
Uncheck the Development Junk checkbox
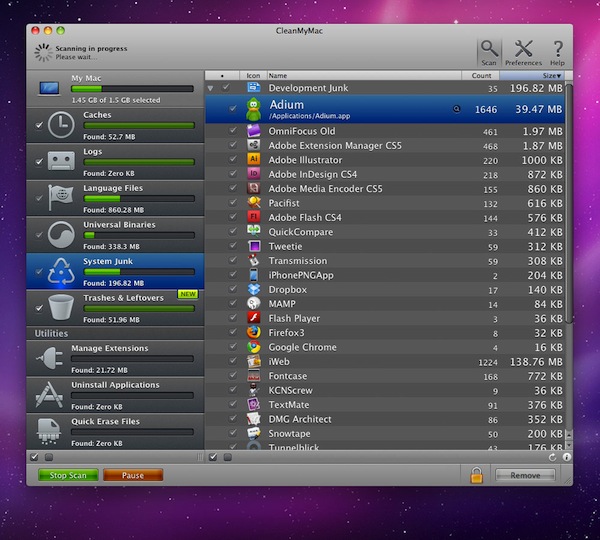click(x=226, y=87)
